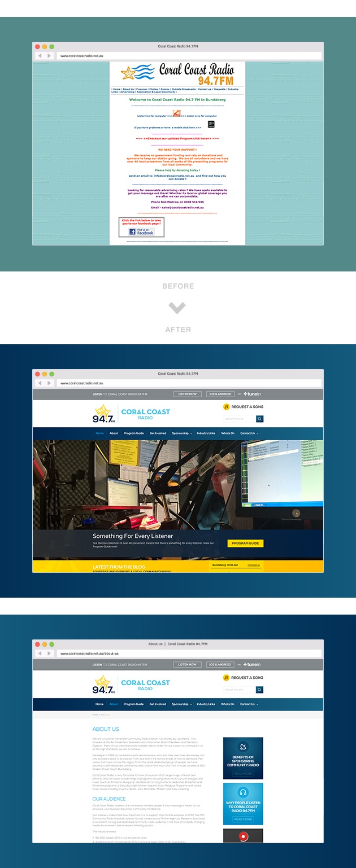Screen dimensions: 356x868
Task: Click the 'Search the site' field on homepage
Action: (240, 419)
